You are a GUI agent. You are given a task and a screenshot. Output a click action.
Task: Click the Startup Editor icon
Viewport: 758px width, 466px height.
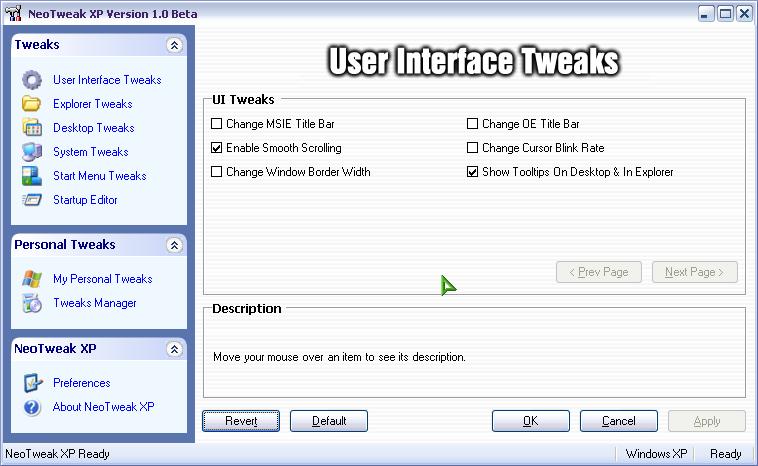(x=32, y=200)
